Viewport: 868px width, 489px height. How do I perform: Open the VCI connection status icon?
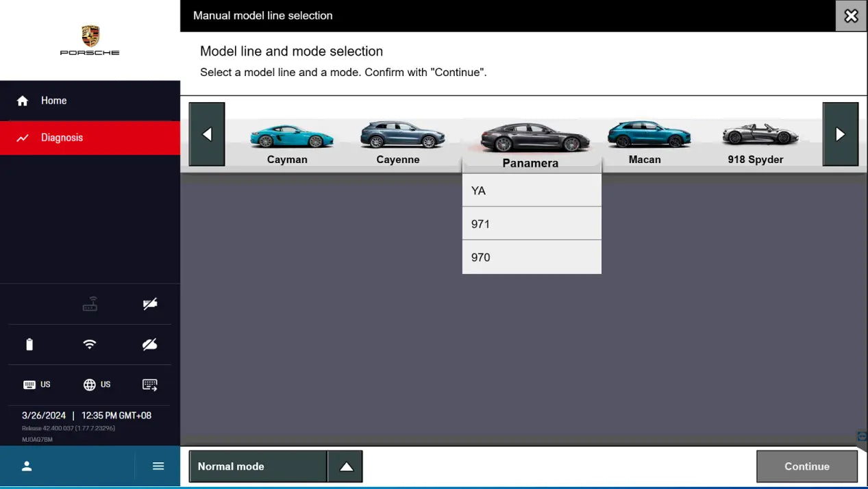click(x=89, y=303)
